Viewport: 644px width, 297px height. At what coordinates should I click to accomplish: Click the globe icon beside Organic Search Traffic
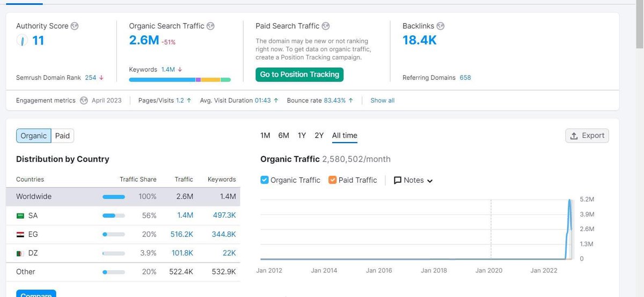[210, 26]
